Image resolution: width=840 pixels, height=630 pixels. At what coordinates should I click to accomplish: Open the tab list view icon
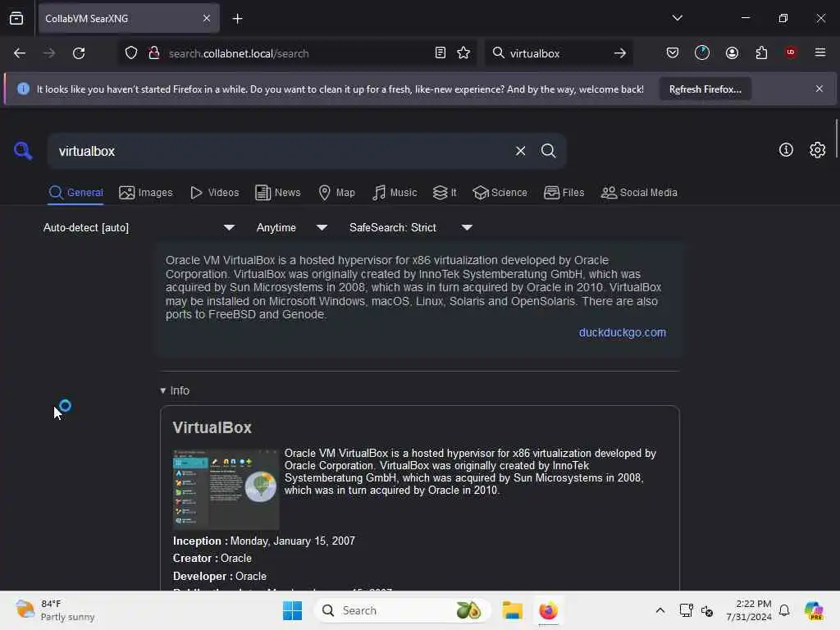click(x=16, y=19)
